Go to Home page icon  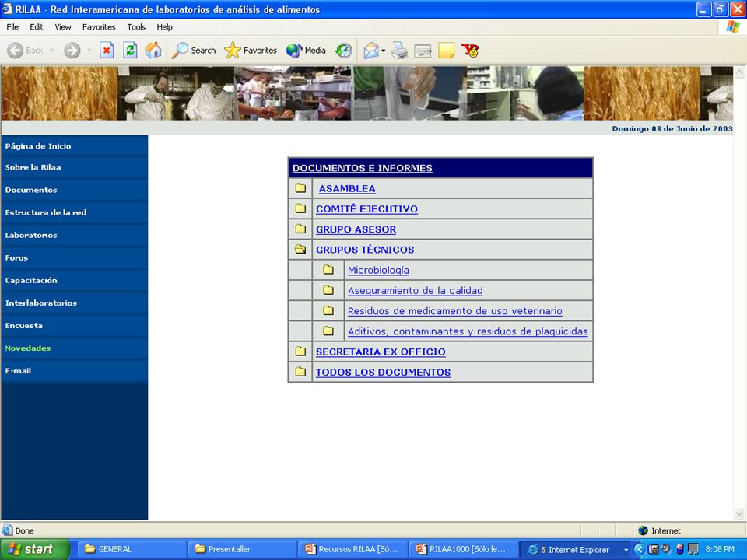(x=153, y=50)
